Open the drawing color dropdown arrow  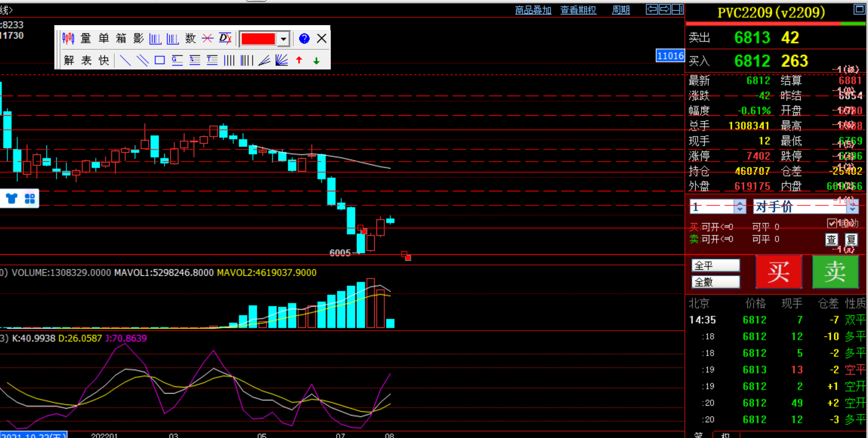[283, 39]
